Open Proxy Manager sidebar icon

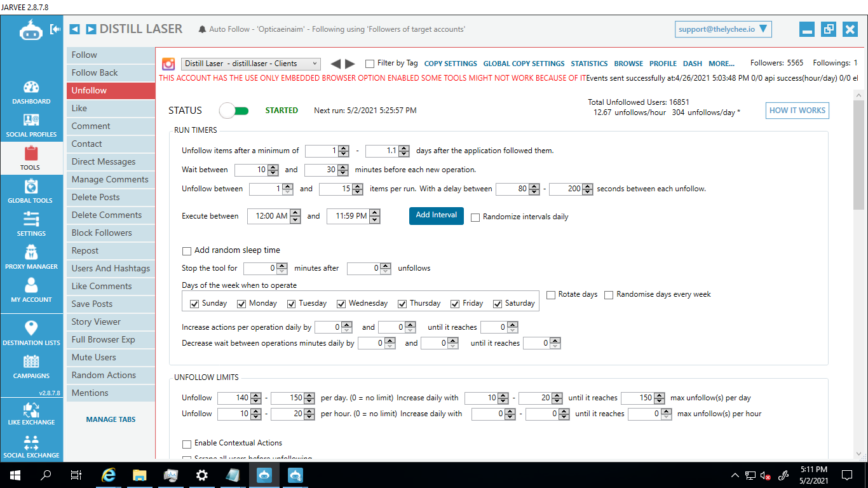click(31, 258)
